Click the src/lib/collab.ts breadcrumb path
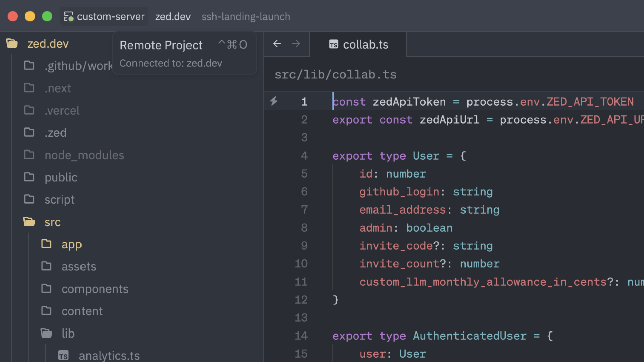The width and height of the screenshot is (644, 362). 335,74
